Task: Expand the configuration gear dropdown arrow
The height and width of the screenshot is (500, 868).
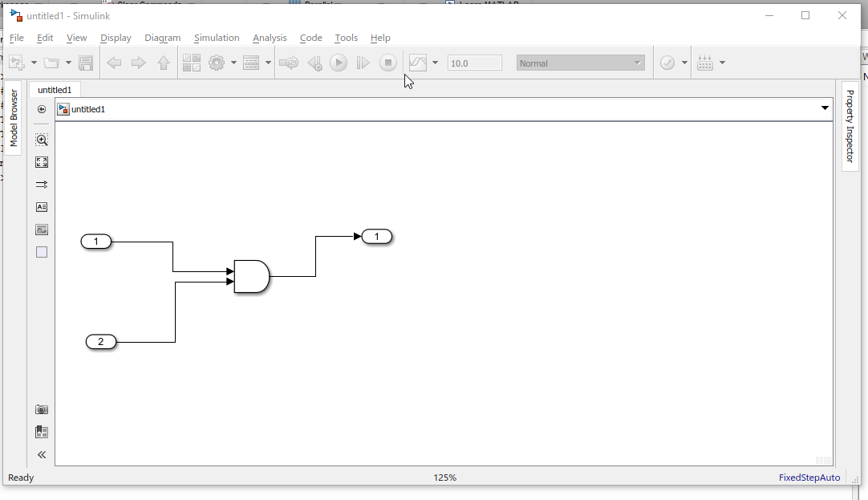Action: click(x=233, y=63)
